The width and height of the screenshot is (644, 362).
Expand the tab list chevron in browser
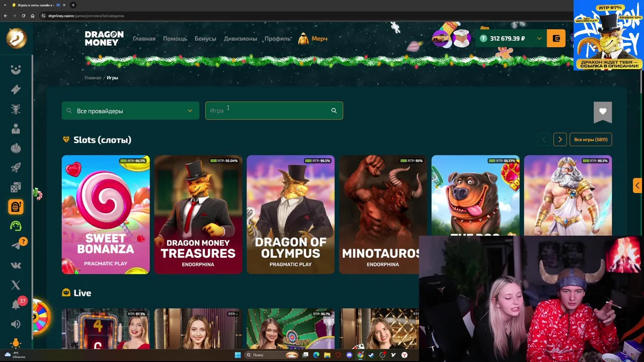[x=4, y=5]
